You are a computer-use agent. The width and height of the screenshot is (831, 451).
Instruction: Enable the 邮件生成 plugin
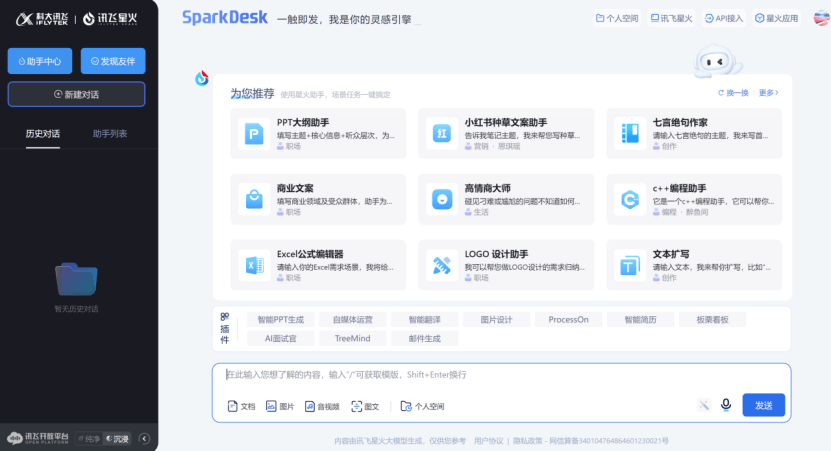point(425,338)
